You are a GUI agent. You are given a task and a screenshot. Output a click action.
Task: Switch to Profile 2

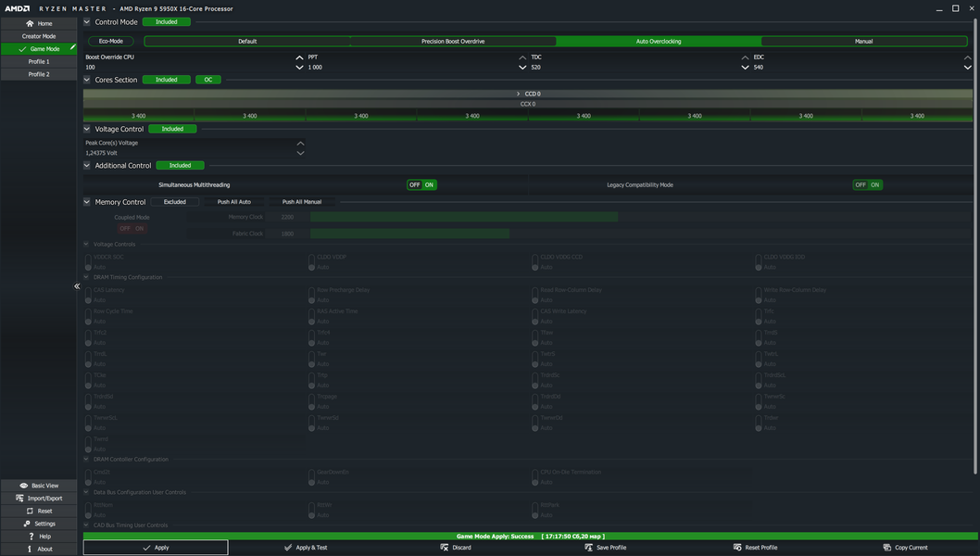tap(39, 74)
